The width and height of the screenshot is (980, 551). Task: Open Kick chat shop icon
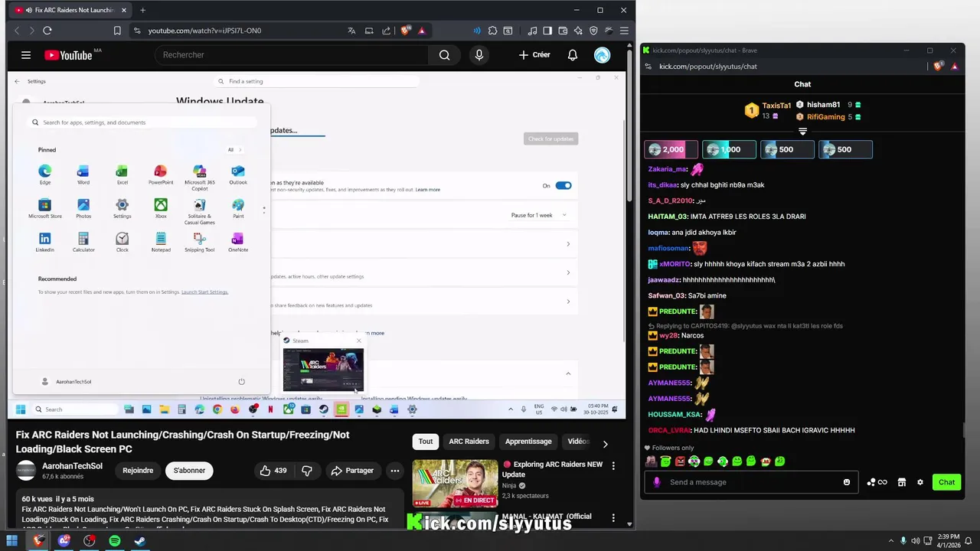pyautogui.click(x=902, y=482)
